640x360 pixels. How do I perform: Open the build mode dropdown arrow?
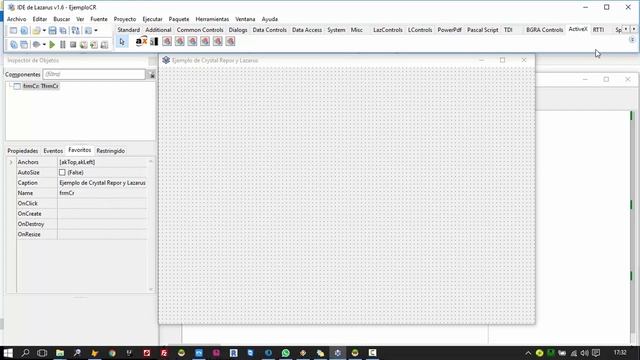click(x=44, y=44)
